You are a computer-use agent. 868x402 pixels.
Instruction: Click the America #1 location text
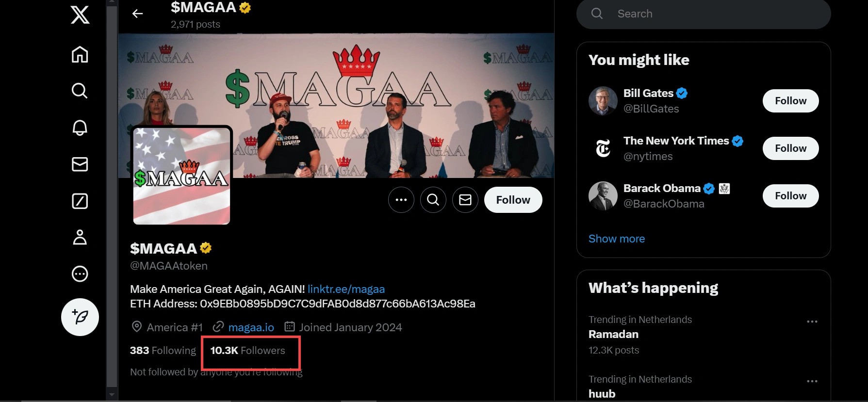pos(175,327)
